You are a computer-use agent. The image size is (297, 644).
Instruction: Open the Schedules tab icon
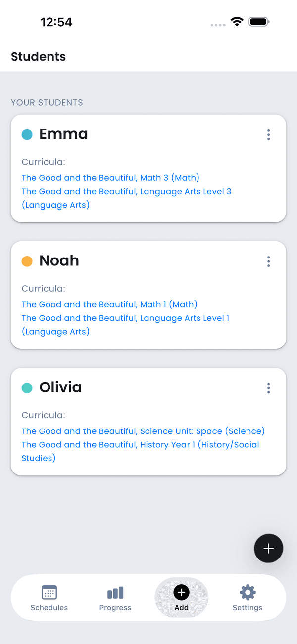coord(49,592)
